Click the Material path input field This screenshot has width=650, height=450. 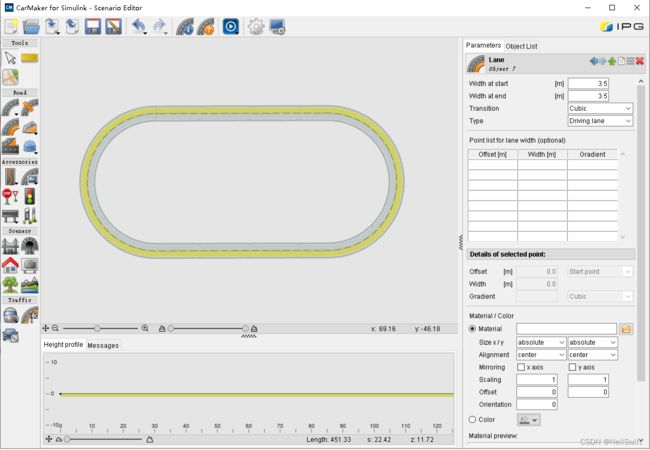[567, 329]
